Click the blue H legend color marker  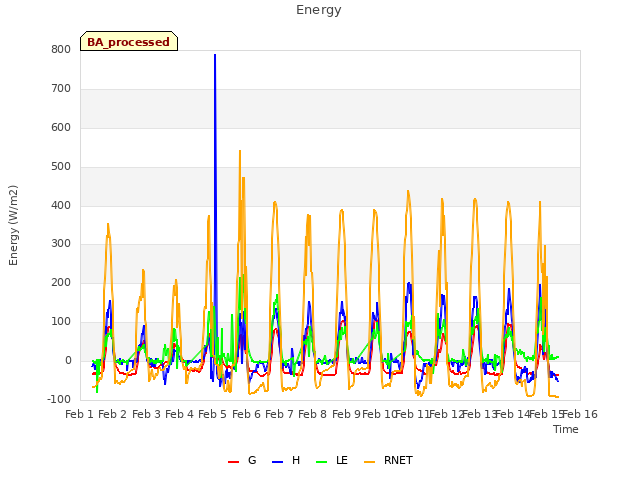tap(277, 462)
